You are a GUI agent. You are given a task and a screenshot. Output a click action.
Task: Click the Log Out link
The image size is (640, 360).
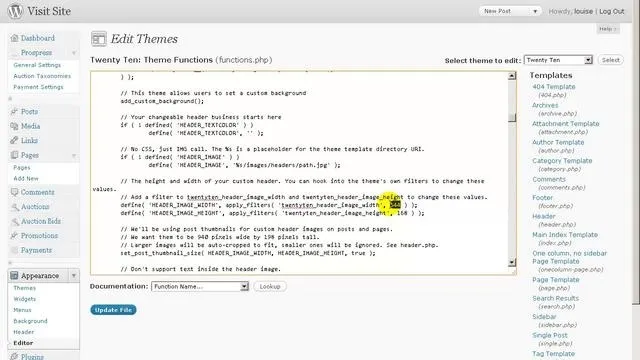pyautogui.click(x=611, y=11)
